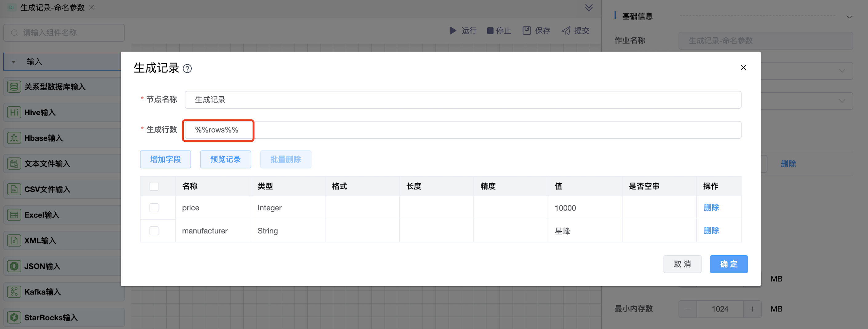Screen dimensions: 868x329
Task: Check the manufacturer row checkbox
Action: pyautogui.click(x=154, y=231)
